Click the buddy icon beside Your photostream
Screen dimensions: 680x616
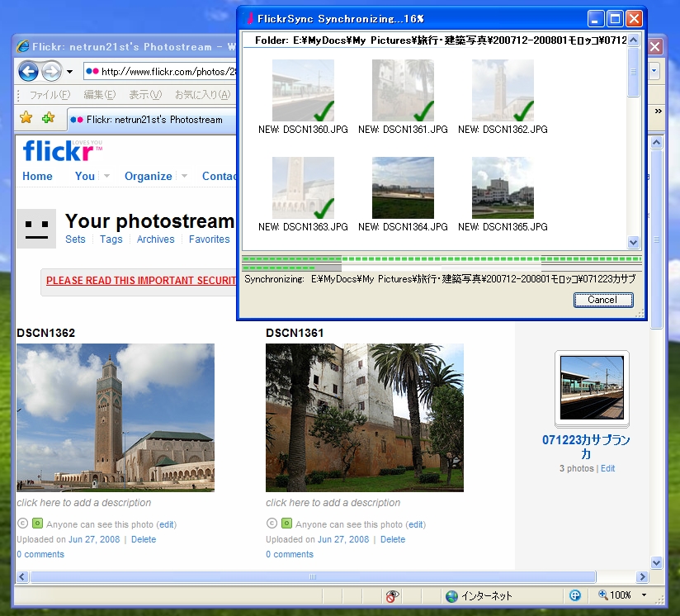(x=36, y=229)
